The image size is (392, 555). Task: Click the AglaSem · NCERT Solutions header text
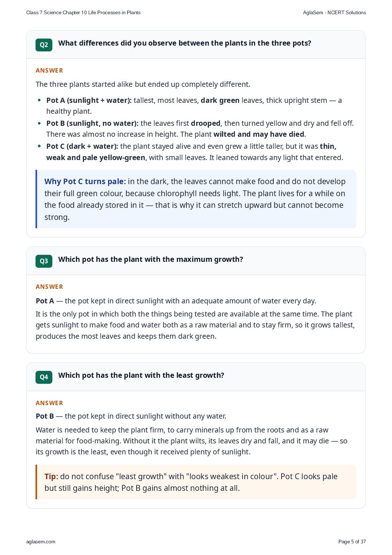click(x=334, y=12)
